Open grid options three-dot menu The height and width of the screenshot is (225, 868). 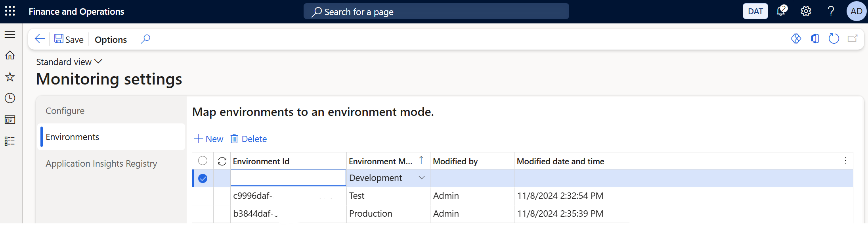click(x=845, y=161)
